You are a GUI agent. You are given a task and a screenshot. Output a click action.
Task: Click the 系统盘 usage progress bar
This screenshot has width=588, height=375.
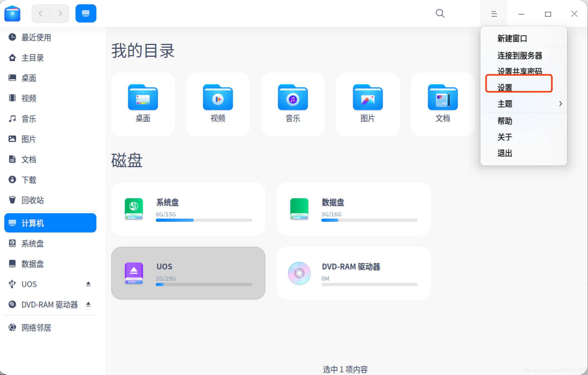point(204,220)
